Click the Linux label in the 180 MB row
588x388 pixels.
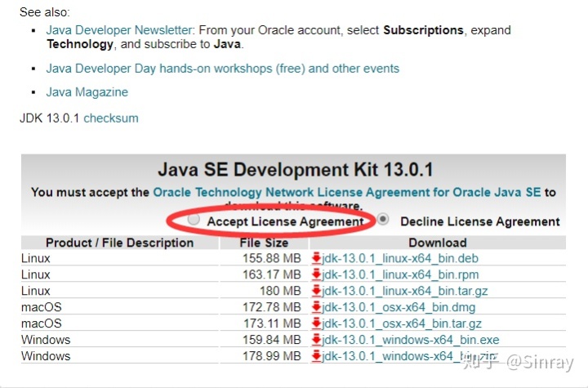(x=36, y=291)
